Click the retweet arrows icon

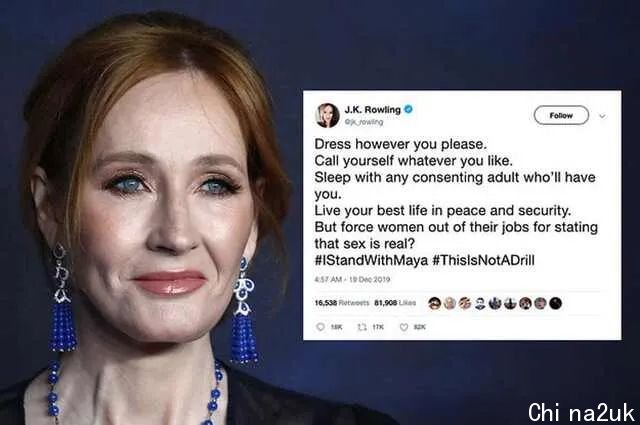[x=362, y=327]
